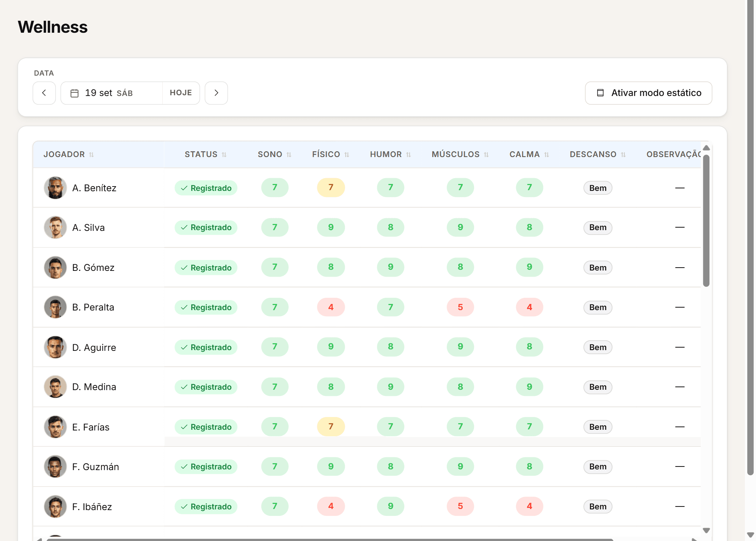Go to the next date

[x=216, y=93]
